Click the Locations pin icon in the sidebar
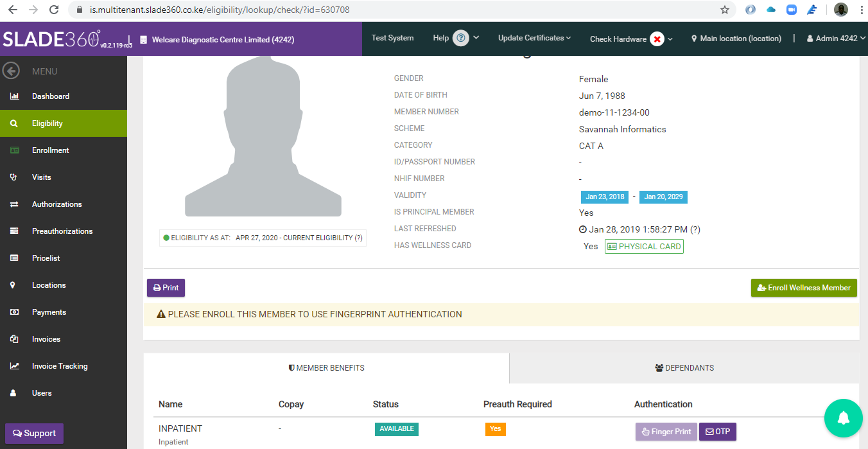The width and height of the screenshot is (868, 449). [x=13, y=285]
